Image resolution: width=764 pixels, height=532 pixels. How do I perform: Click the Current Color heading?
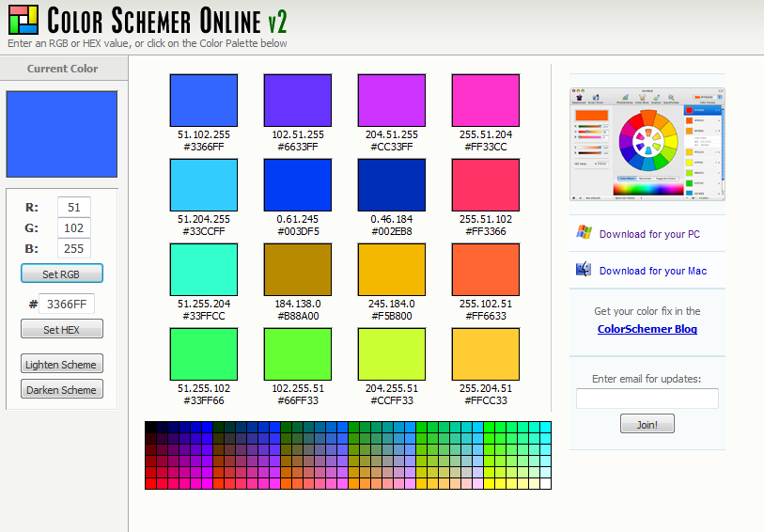[62, 69]
